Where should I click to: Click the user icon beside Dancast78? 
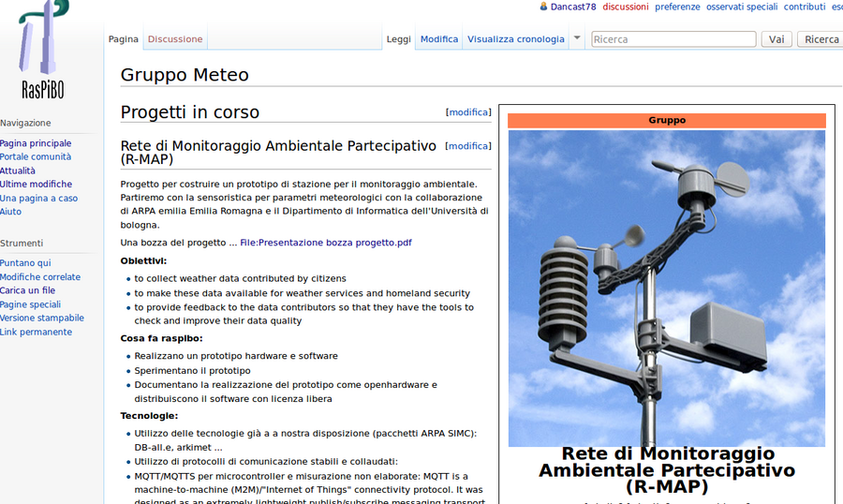click(x=543, y=7)
